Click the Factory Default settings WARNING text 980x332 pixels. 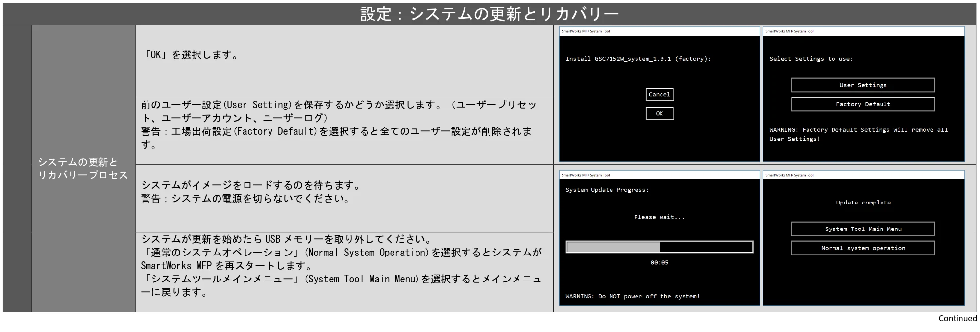858,134
